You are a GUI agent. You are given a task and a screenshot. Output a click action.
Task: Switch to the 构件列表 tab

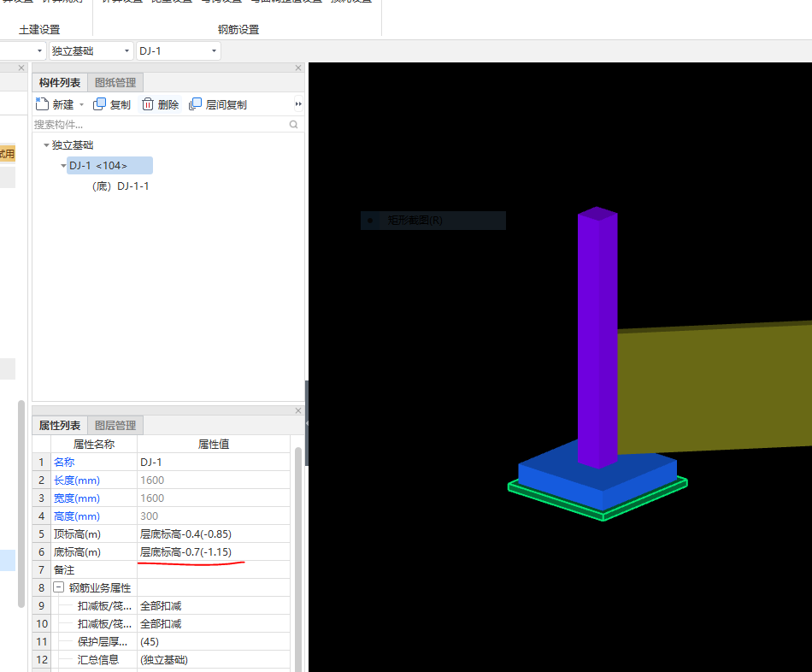(x=60, y=83)
